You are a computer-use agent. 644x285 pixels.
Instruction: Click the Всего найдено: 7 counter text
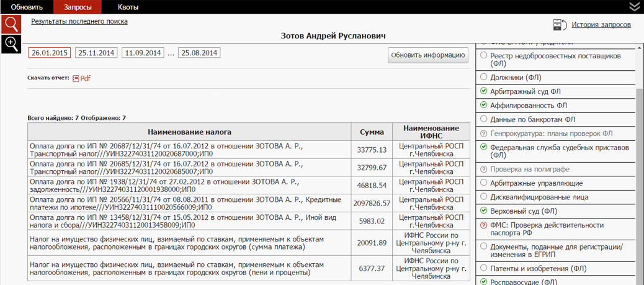[x=53, y=118]
